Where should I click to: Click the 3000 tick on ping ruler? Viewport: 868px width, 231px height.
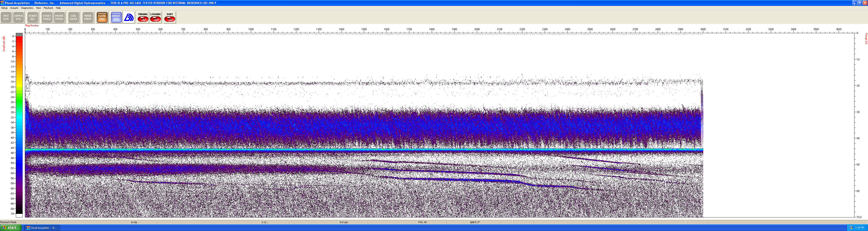pyautogui.click(x=703, y=30)
